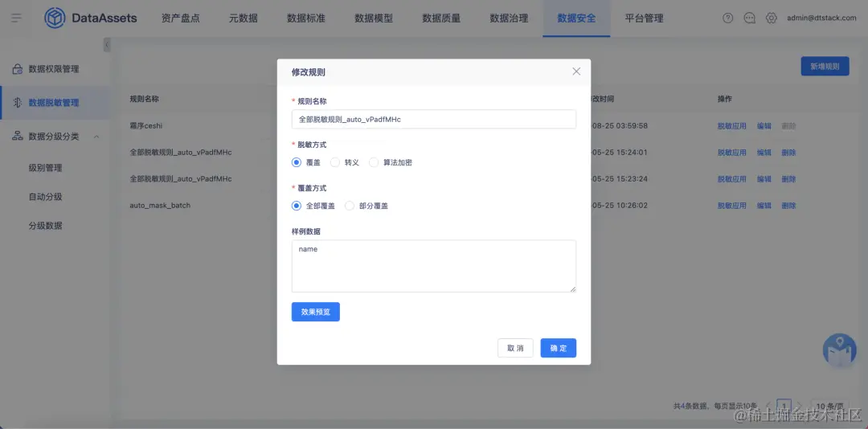868x429 pixels.
Task: Open 自动分级 in the sidebar
Action: pyautogui.click(x=45, y=197)
